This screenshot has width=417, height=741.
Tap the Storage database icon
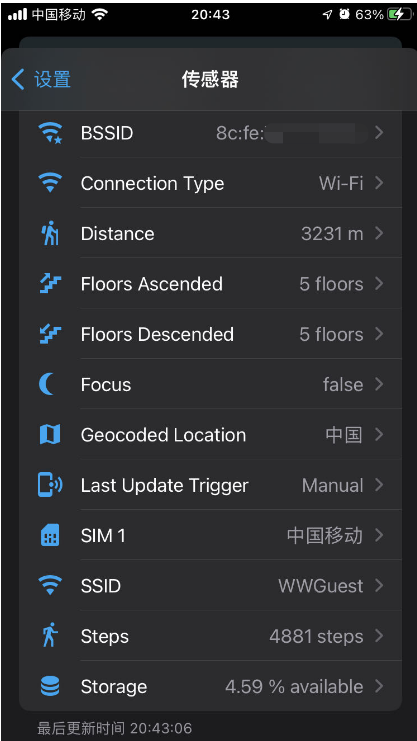50,686
